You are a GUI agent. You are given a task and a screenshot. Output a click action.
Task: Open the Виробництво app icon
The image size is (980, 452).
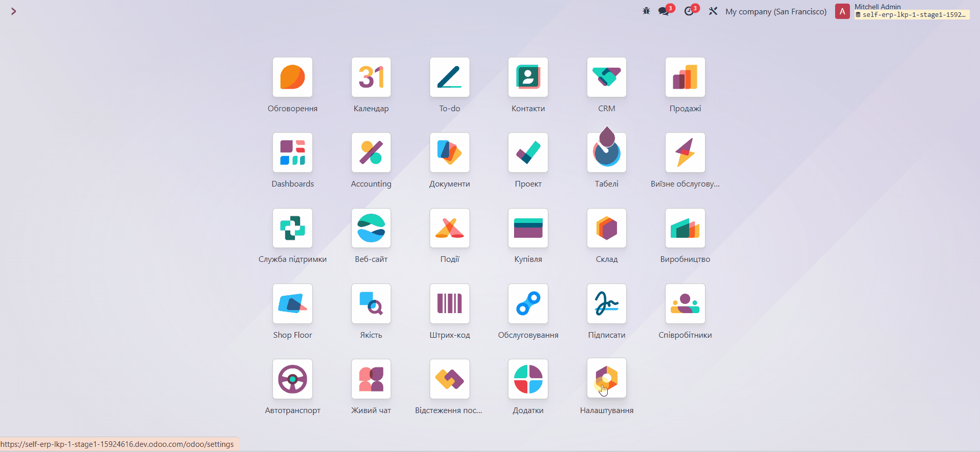[x=685, y=228]
